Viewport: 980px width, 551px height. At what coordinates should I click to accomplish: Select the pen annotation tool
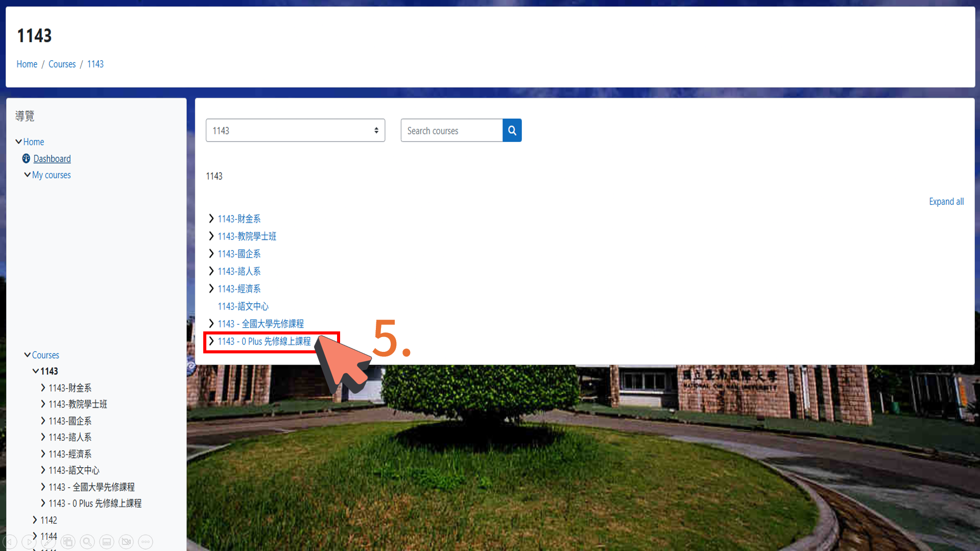[x=49, y=541]
